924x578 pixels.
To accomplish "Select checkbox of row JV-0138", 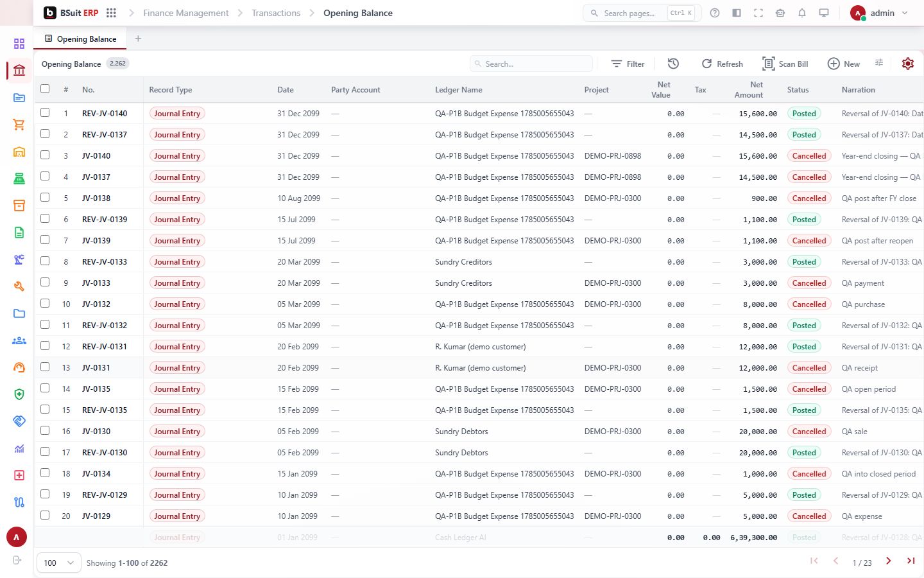I will coord(45,197).
